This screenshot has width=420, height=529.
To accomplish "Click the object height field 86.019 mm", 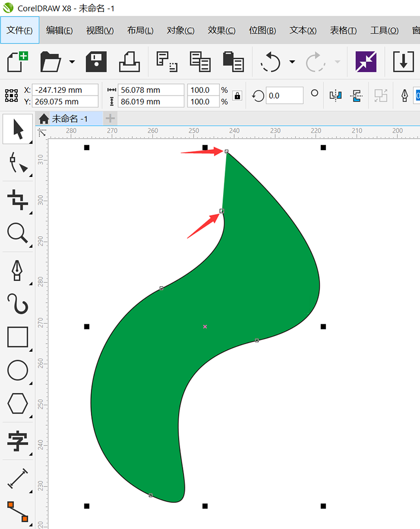I will (151, 102).
